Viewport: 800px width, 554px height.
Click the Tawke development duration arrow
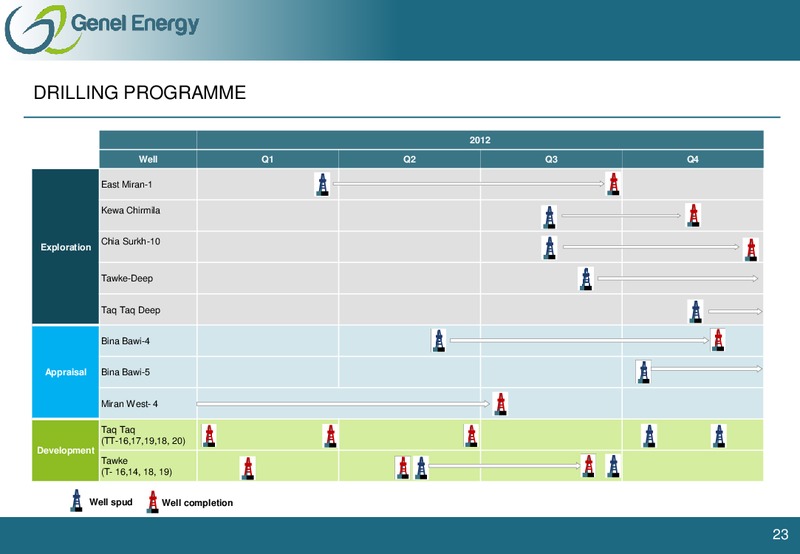pos(504,466)
